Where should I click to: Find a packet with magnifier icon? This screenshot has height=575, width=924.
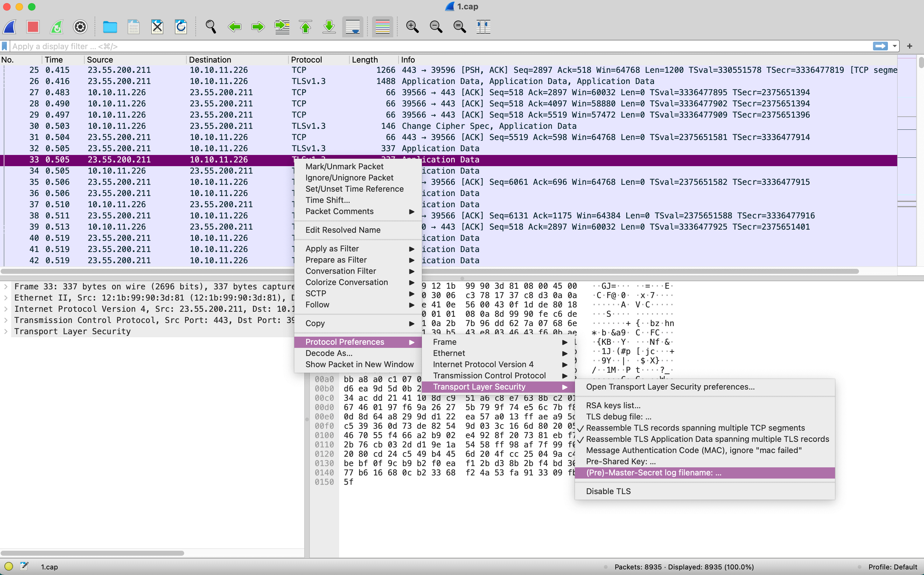[211, 27]
